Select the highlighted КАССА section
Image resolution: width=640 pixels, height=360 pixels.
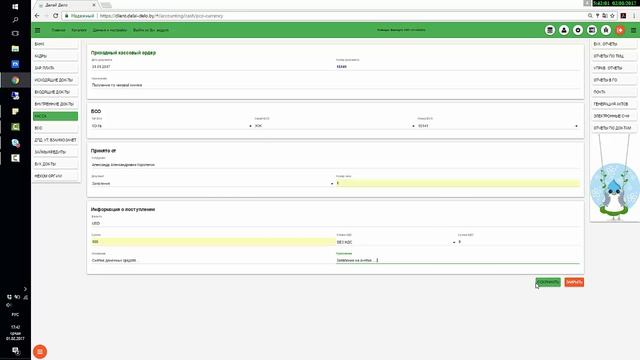[x=56, y=116]
